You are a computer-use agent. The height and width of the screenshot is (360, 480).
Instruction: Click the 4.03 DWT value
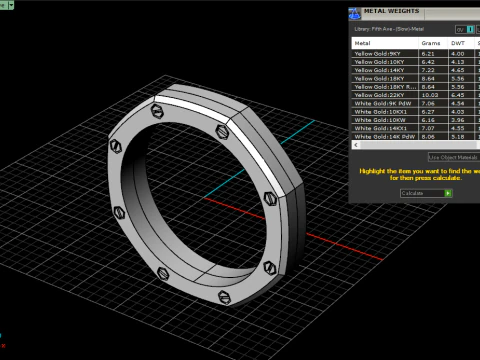(458, 112)
